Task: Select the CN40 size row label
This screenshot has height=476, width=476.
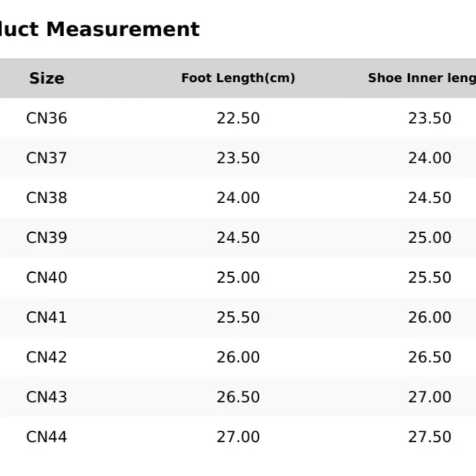Action: [46, 278]
